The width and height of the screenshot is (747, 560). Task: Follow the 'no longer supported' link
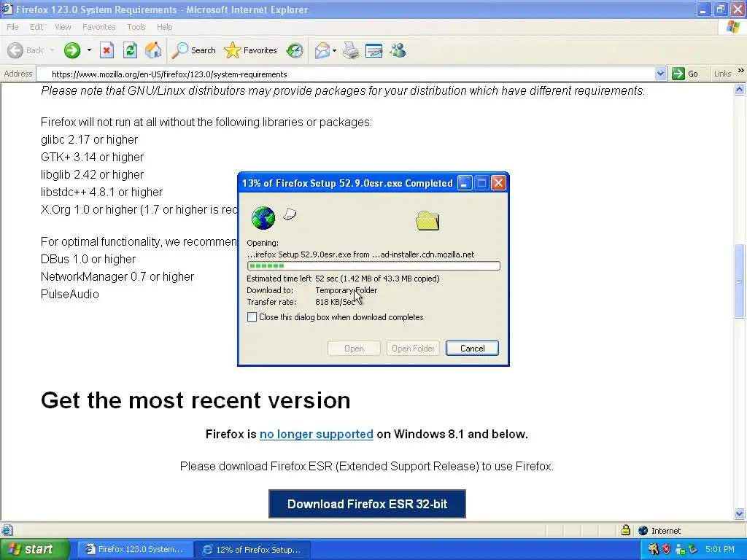[317, 435]
